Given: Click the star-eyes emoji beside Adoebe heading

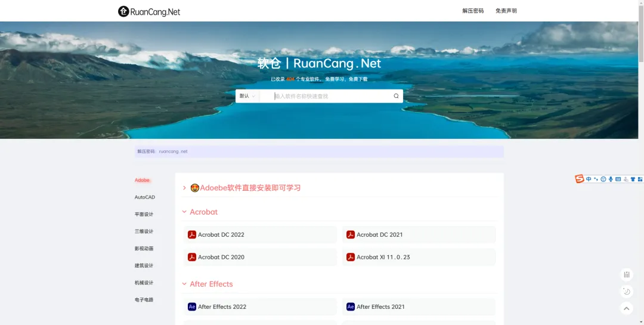Looking at the screenshot, I should [194, 188].
